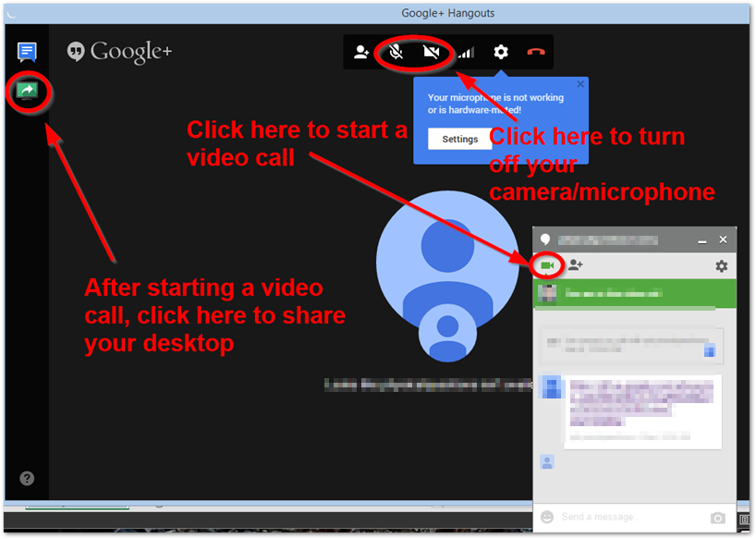Open the chat sidebar icon on the left
The height and width of the screenshot is (539, 756).
(x=27, y=51)
